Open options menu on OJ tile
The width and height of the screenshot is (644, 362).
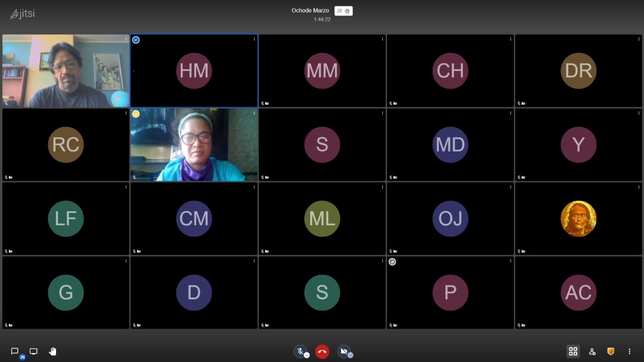point(510,187)
